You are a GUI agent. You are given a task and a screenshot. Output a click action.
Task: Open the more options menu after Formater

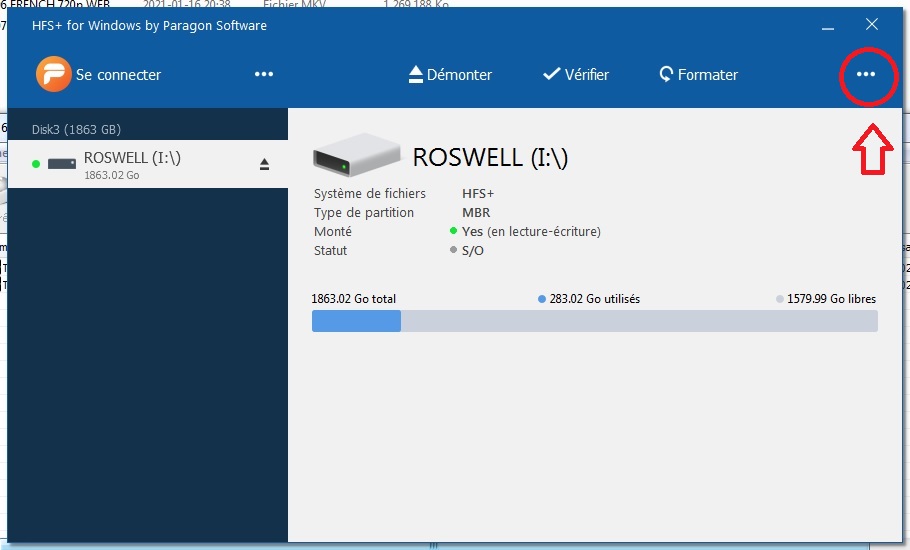[x=866, y=74]
